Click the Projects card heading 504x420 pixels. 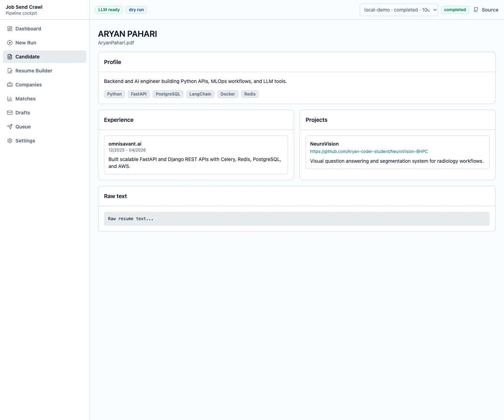pyautogui.click(x=316, y=120)
